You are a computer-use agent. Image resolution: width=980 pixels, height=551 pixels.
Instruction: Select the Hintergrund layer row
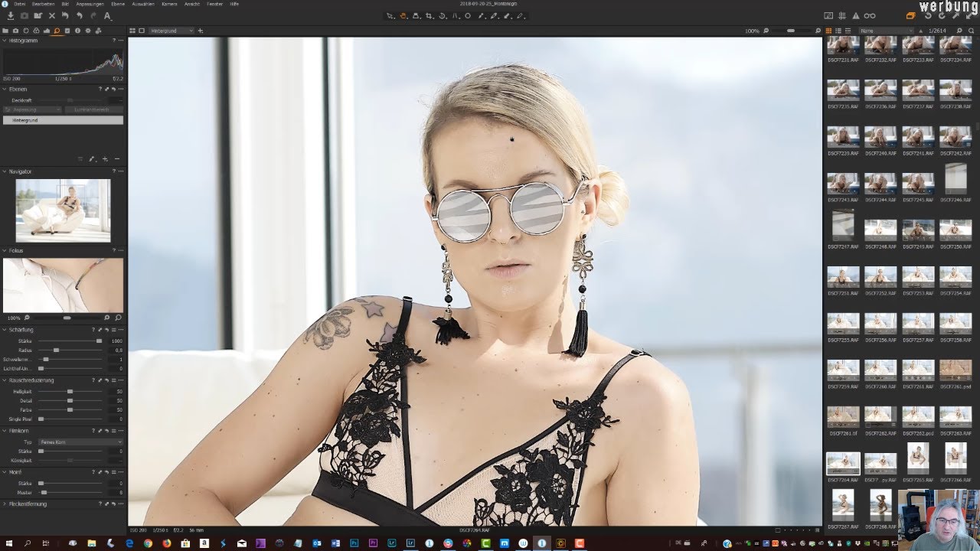tap(63, 120)
